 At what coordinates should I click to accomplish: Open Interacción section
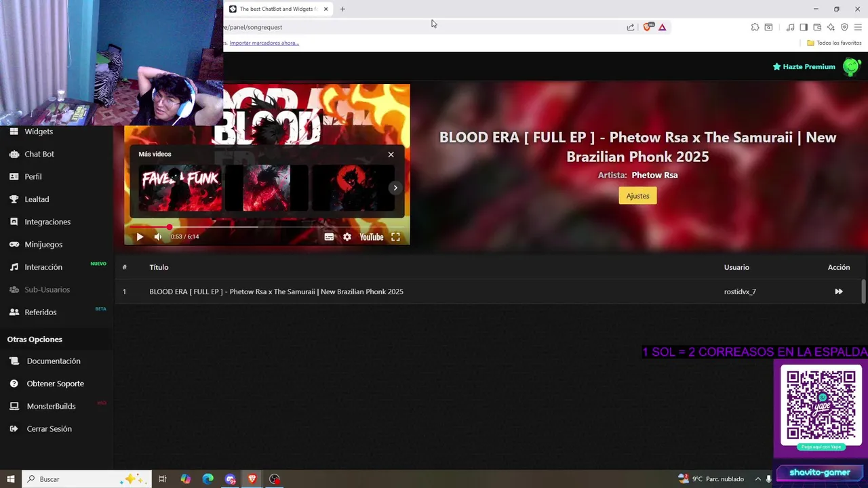pos(43,267)
